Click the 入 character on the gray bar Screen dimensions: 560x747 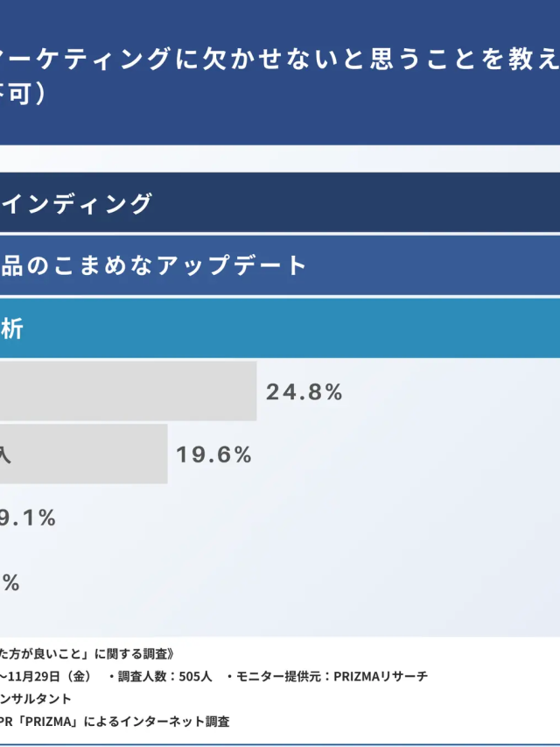[x=5, y=455]
